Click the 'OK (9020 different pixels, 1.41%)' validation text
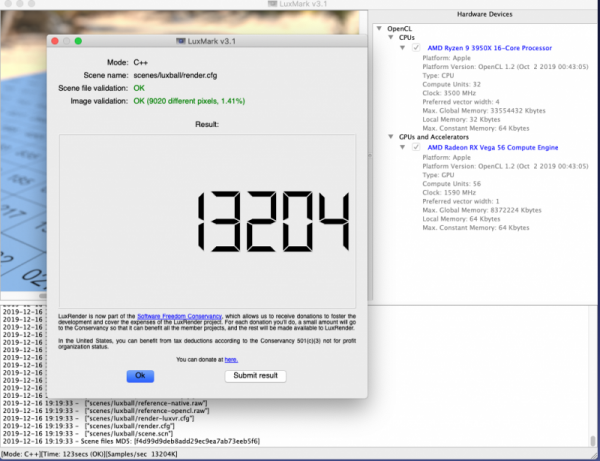Screen dimensions: 600x461 tap(189, 101)
